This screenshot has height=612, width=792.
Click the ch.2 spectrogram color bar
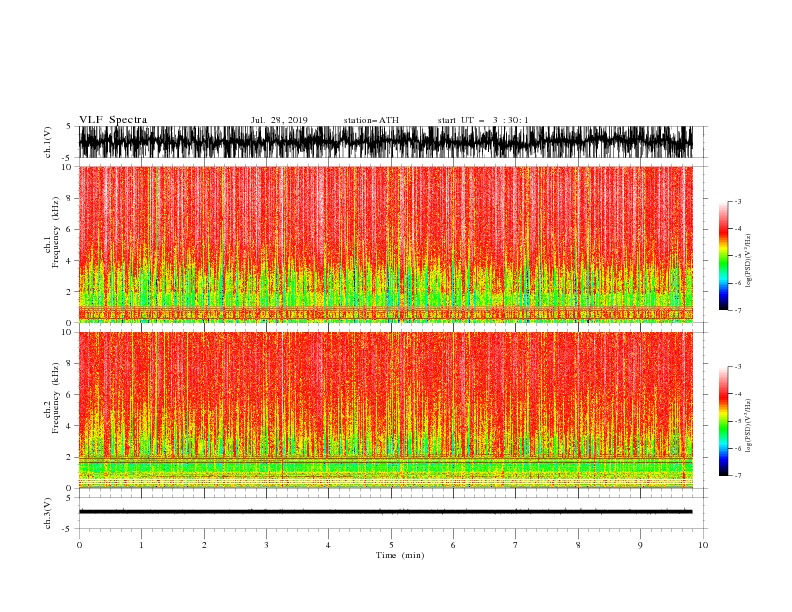click(x=723, y=421)
